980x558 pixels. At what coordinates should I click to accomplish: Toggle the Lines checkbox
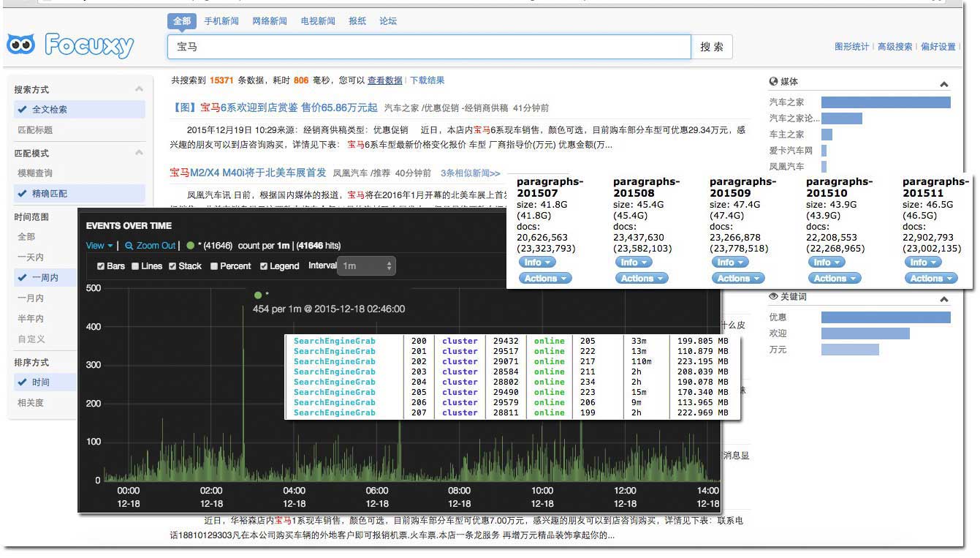click(136, 266)
